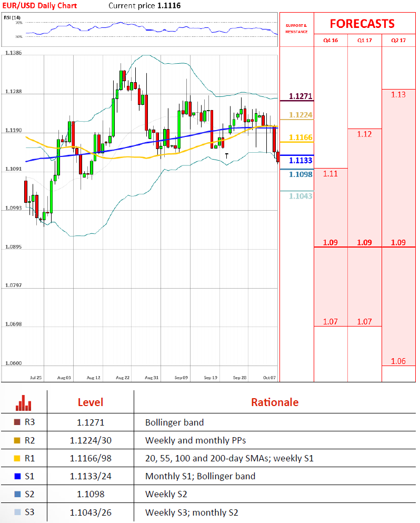The image size is (420, 523).
Task: Click the 1.1166 resistance level label
Action: coord(301,137)
